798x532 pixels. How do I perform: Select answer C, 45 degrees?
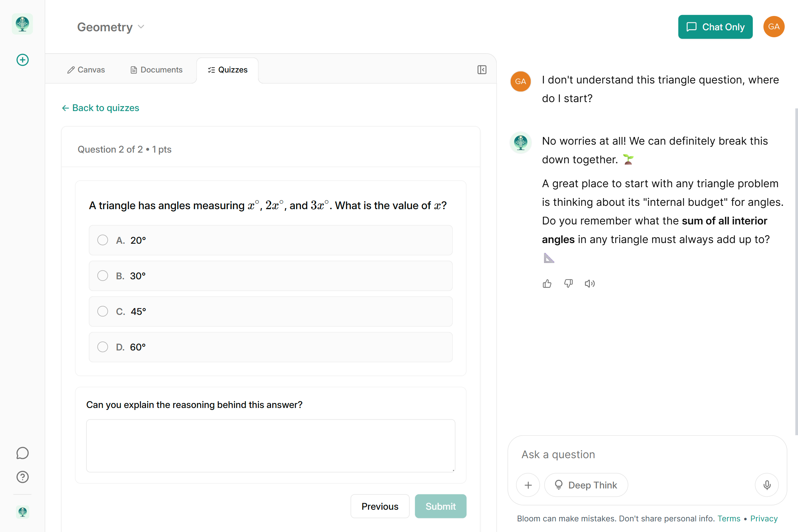tap(102, 311)
